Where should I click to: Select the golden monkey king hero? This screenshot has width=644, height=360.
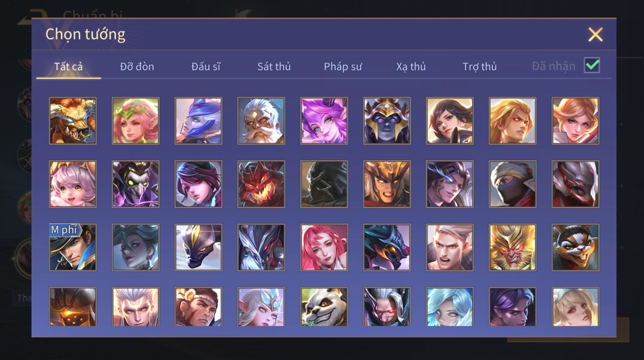[x=513, y=247]
